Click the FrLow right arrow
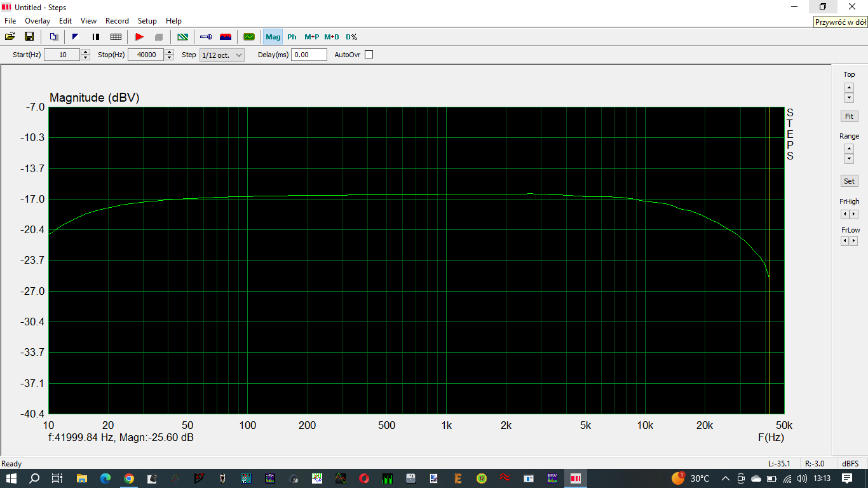Viewport: 868px width, 488px height. 853,241
